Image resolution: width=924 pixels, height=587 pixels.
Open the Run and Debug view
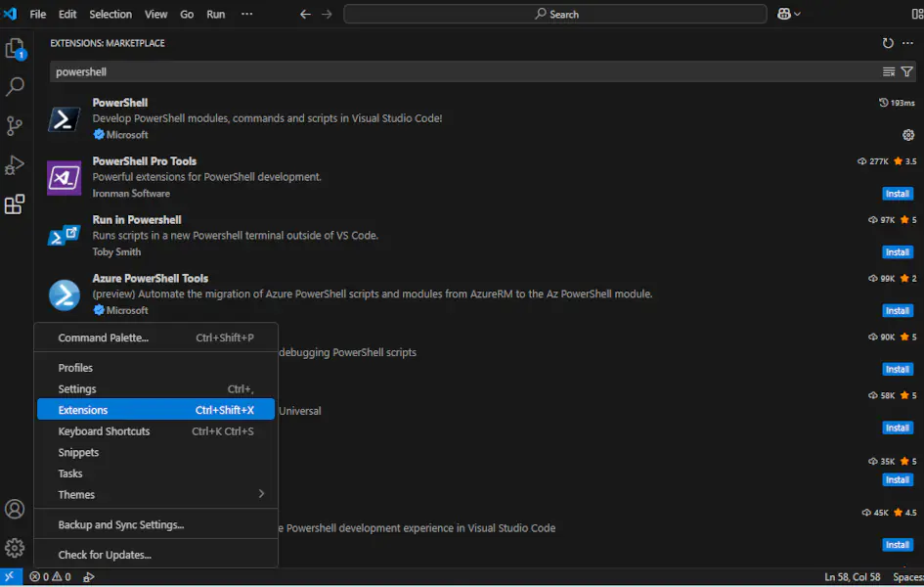tap(15, 165)
